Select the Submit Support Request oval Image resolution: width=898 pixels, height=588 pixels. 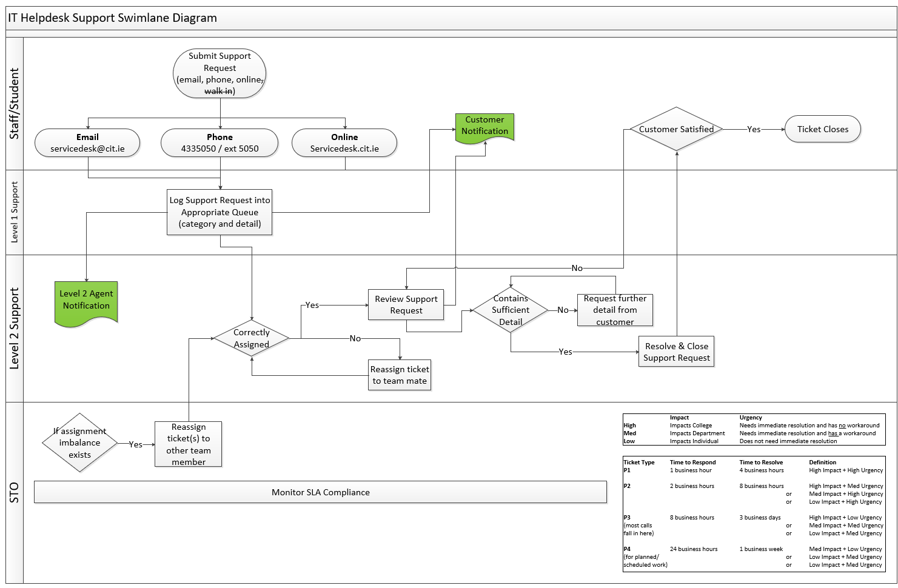[219, 73]
